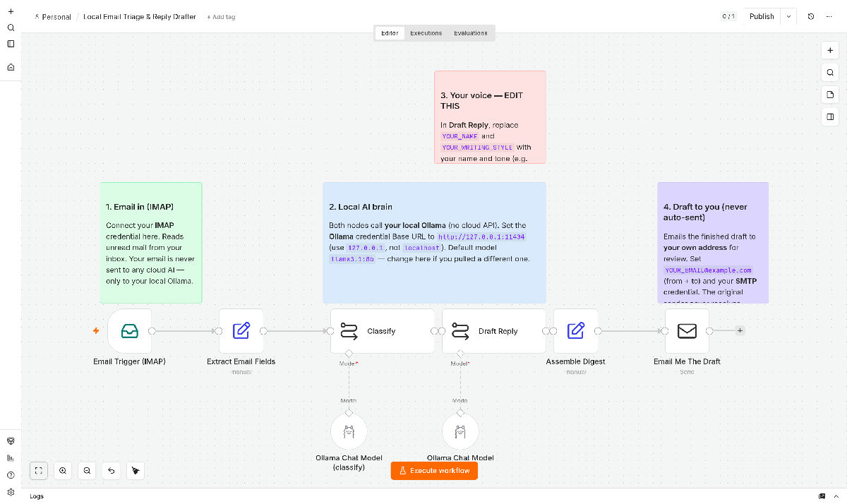Click the plus icon in the left sidebar
Viewport: 847px width, 504px height.
(x=11, y=11)
